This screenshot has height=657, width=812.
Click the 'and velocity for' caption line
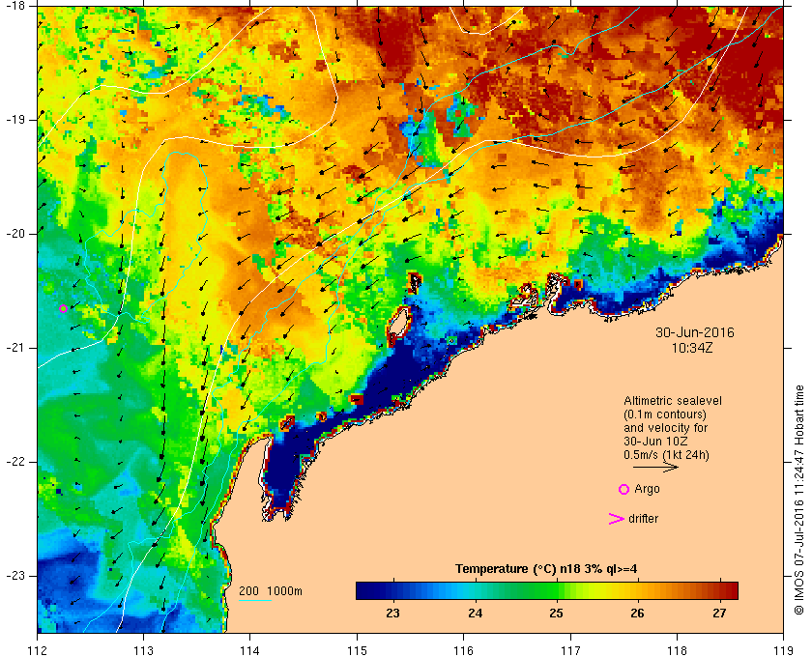[665, 428]
